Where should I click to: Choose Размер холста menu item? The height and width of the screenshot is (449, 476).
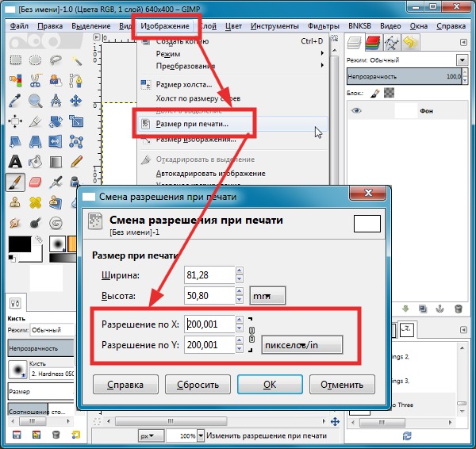tap(232, 84)
